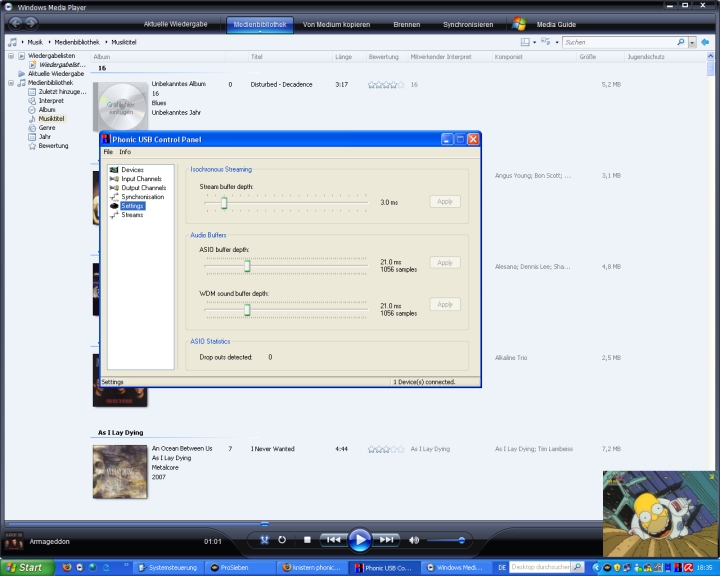Screen dimensions: 720x576
Task: Click An Ocean Between Us album cover
Action: pos(120,472)
